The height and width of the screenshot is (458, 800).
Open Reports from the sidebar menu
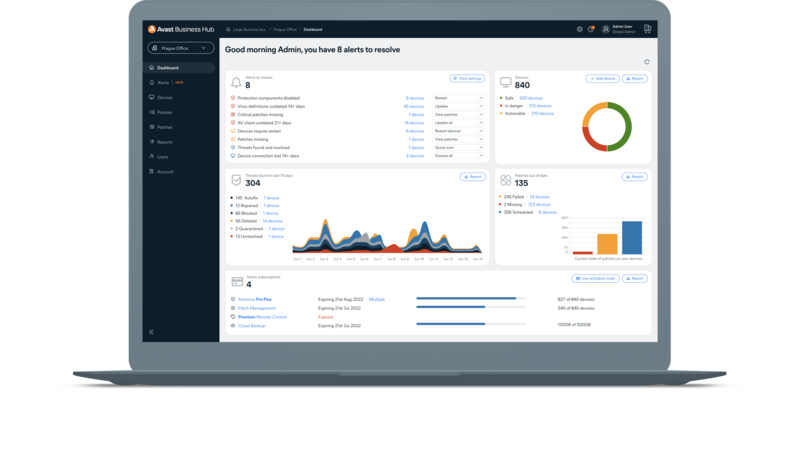coord(165,142)
